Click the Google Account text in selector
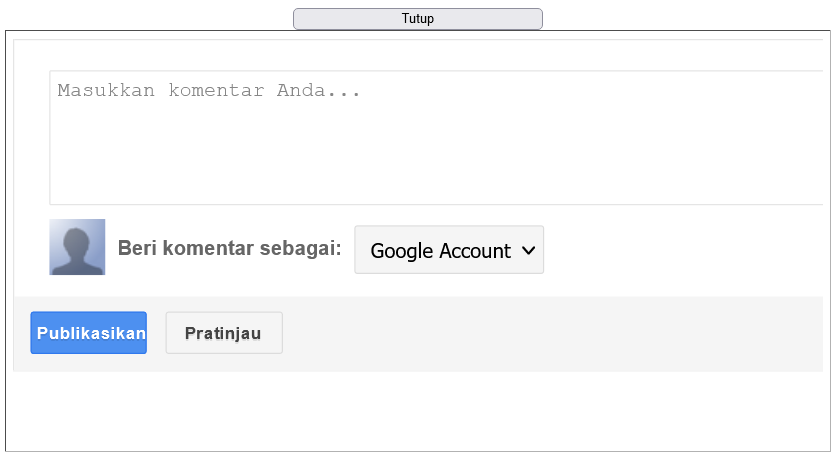This screenshot has height=456, width=835. 440,251
